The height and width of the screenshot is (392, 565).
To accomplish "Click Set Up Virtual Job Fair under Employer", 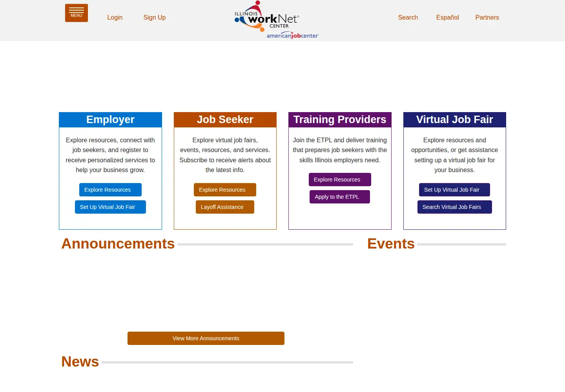I will [110, 207].
